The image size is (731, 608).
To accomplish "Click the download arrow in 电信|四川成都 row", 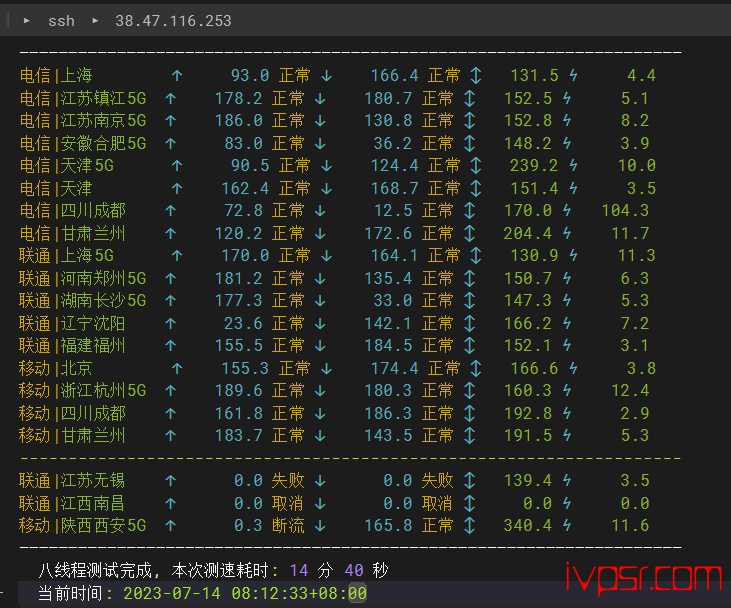I will [x=320, y=211].
